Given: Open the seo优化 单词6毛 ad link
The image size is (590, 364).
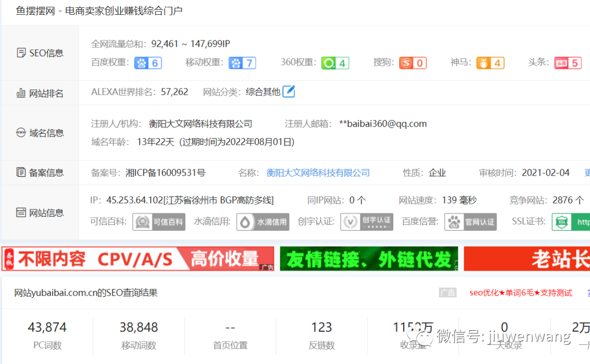Looking at the screenshot, I should (x=521, y=293).
